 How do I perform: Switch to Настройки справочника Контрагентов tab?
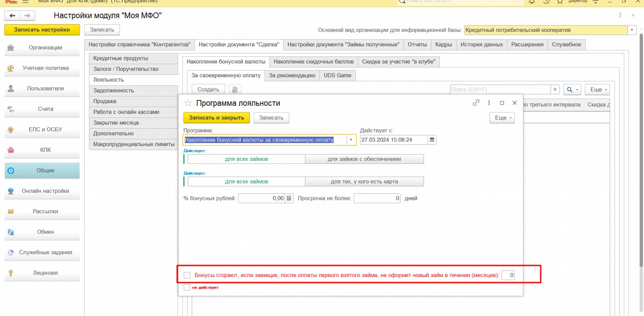pyautogui.click(x=139, y=45)
